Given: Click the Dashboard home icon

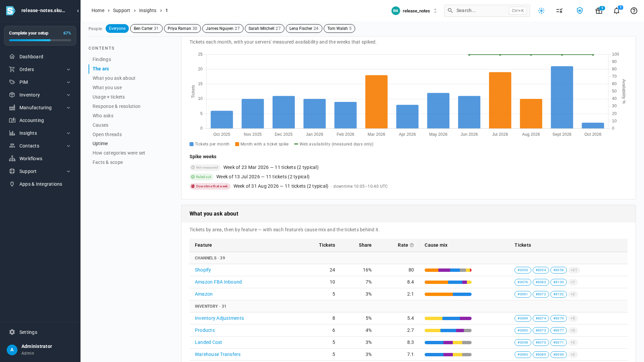Looking at the screenshot, I should click(x=12, y=57).
